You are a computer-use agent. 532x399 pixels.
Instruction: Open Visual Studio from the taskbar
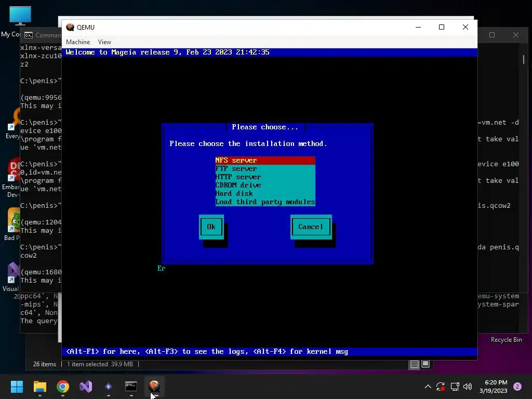[86, 387]
